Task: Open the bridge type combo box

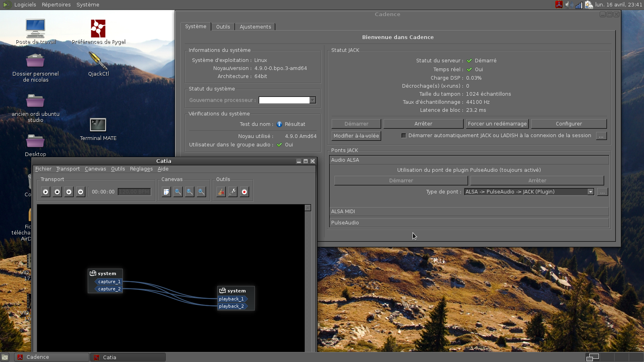Action: (529, 192)
